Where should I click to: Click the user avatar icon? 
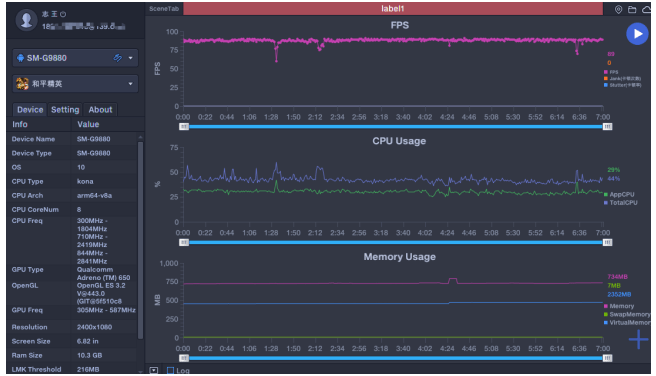point(26,20)
